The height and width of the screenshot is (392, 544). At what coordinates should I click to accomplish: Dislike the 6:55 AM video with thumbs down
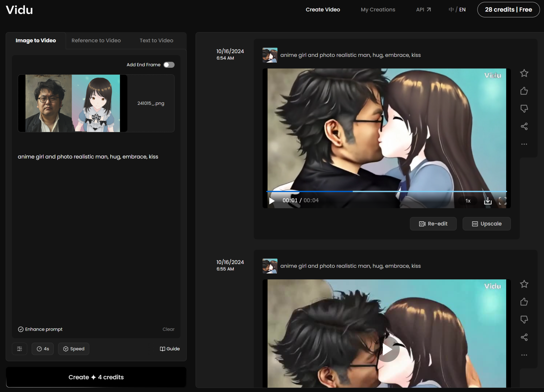(x=524, y=319)
